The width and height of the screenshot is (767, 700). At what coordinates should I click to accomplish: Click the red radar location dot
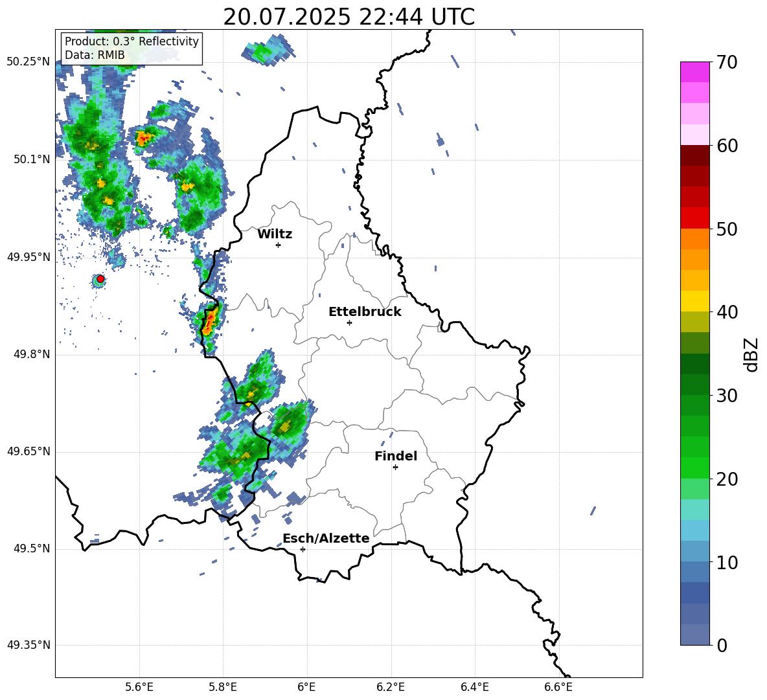(100, 279)
